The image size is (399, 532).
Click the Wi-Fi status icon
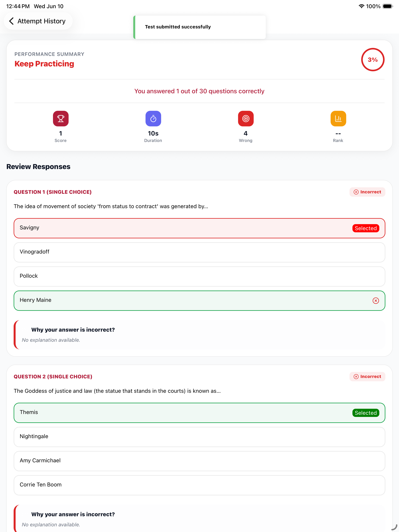[x=361, y=6]
